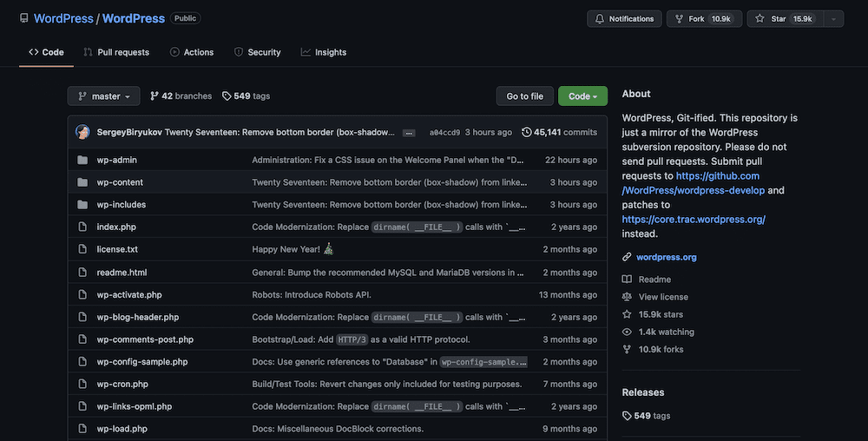The image size is (868, 441).
Task: Click the file icon next to wp-config-sample.php
Action: [x=82, y=361]
